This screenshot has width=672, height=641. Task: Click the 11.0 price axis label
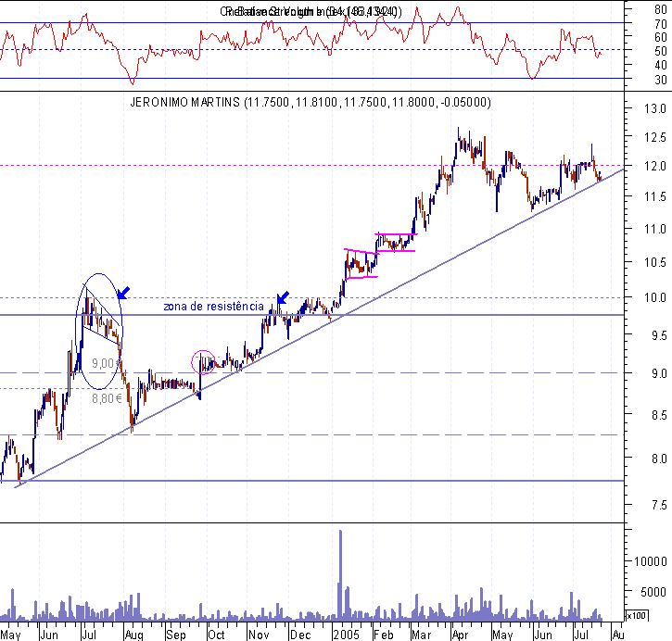click(655, 229)
